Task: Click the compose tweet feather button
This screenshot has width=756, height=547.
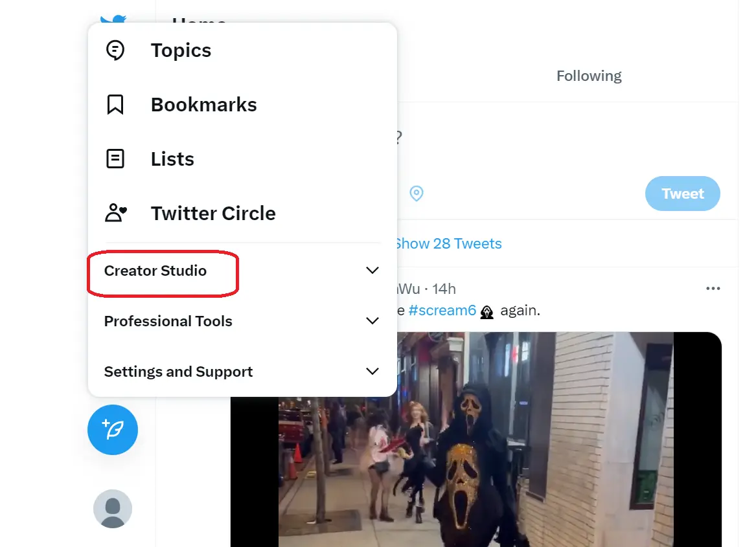Action: [113, 430]
